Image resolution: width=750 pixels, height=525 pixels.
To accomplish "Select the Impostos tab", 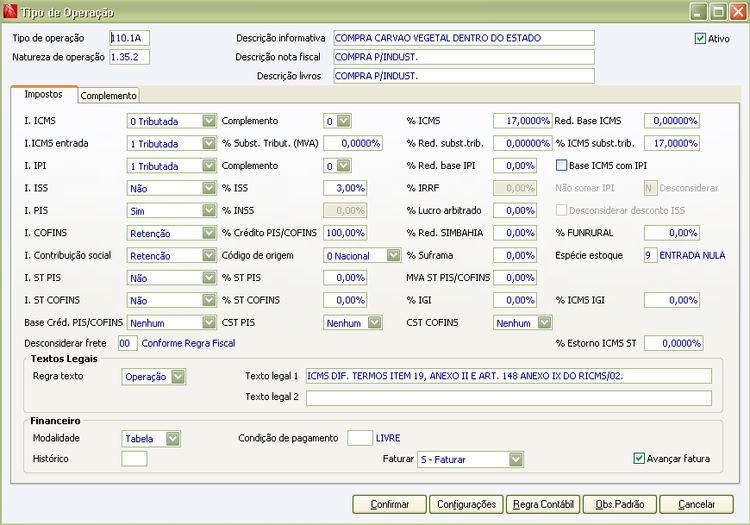I will (x=43, y=94).
